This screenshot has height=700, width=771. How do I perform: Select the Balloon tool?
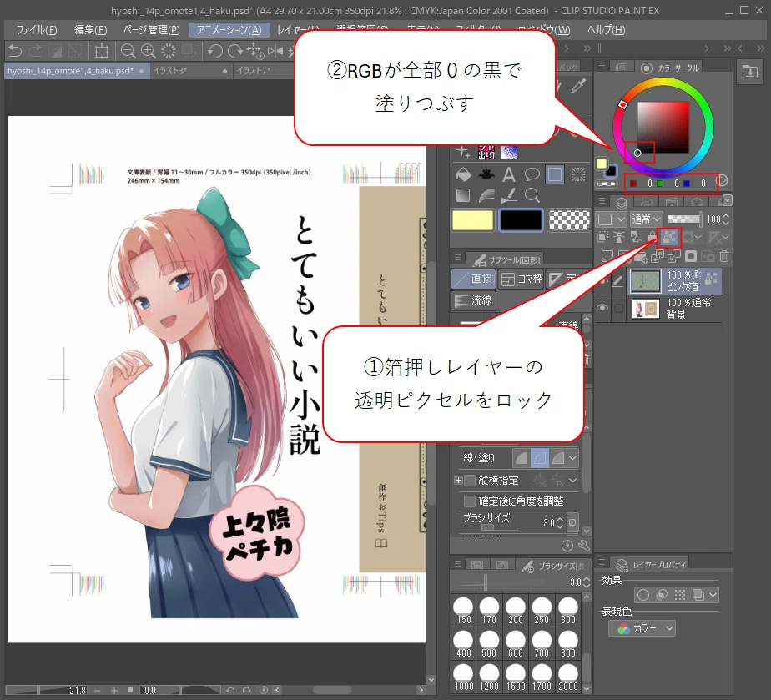[x=532, y=174]
